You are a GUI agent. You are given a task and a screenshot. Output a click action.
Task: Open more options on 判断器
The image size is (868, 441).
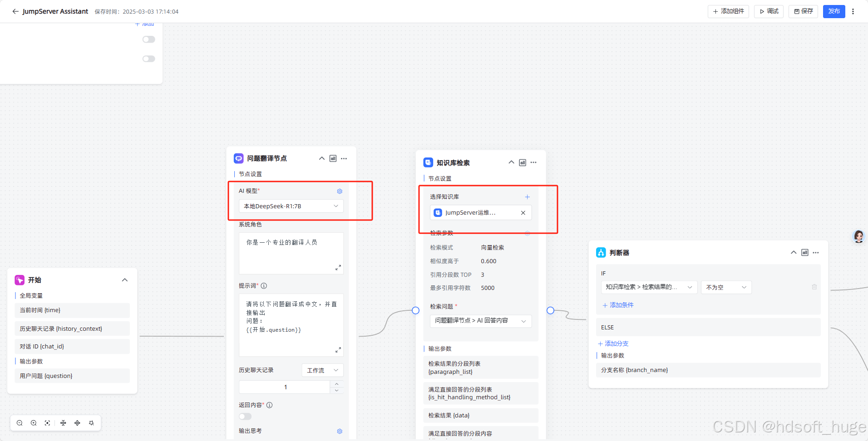click(x=816, y=253)
